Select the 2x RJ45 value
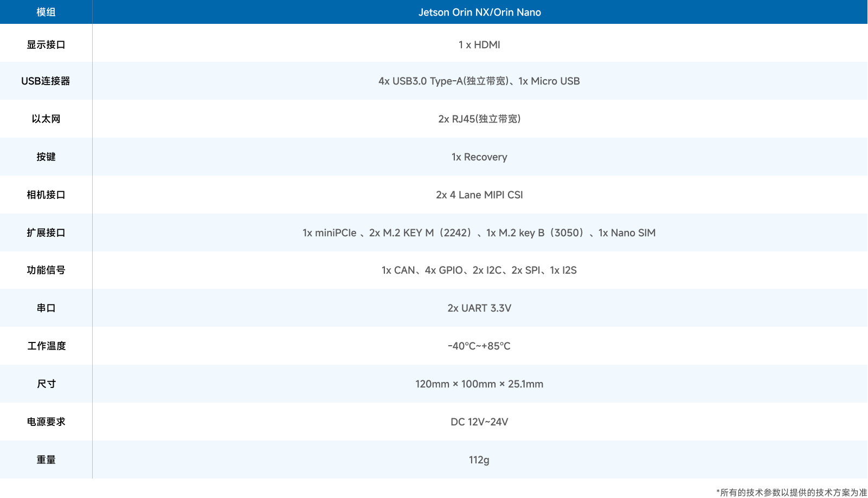This screenshot has height=498, width=868. [x=479, y=119]
